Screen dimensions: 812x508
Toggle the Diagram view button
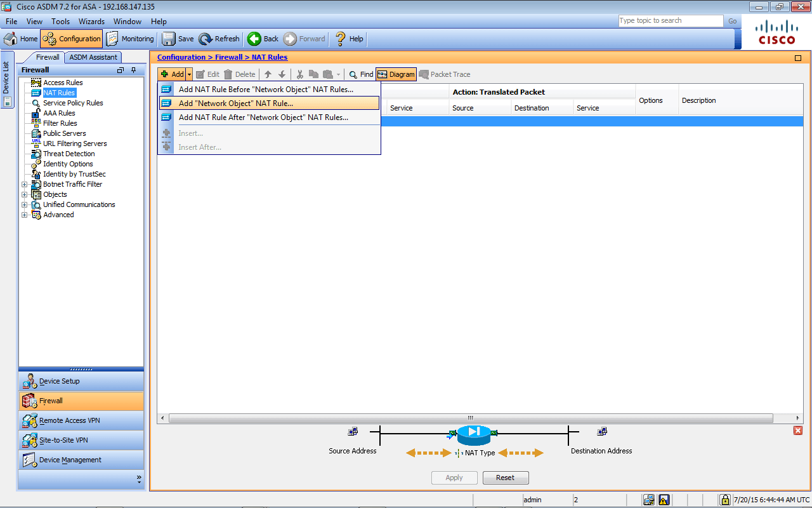(x=396, y=74)
